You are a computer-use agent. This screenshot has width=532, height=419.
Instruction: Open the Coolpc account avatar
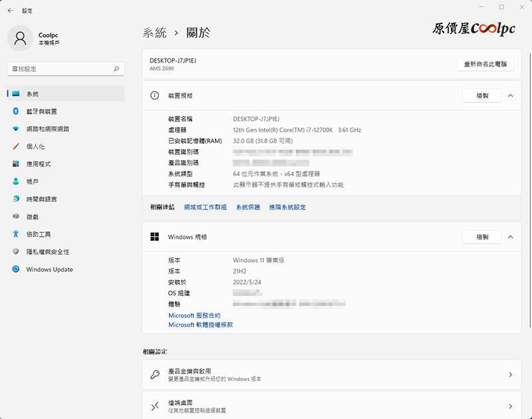tap(20, 39)
